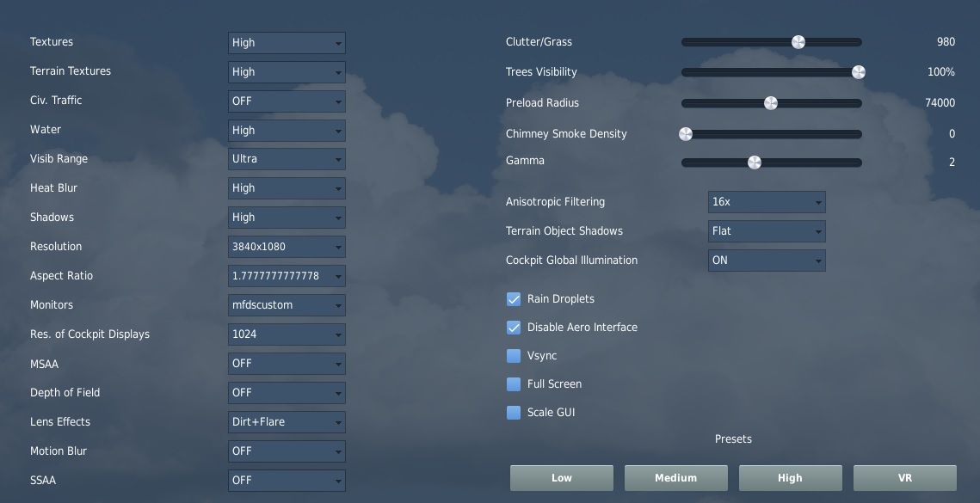This screenshot has width=980, height=503.
Task: Open the Aspect Ratio dropdown
Action: 287,275
